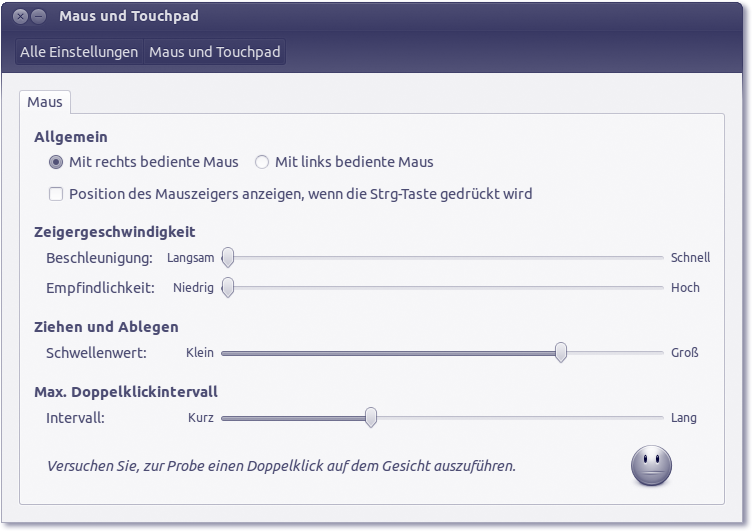
Task: Select 'Mit rechts bediente Maus' option
Action: (57, 162)
